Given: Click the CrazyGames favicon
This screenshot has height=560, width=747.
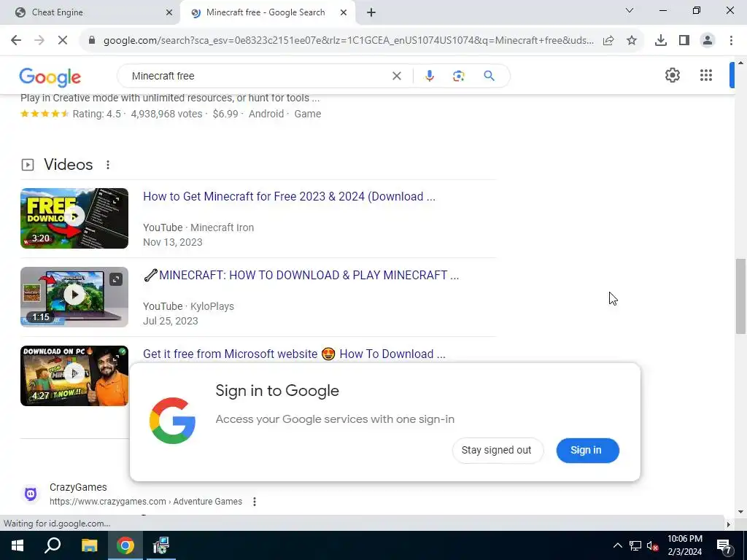Looking at the screenshot, I should click(31, 494).
